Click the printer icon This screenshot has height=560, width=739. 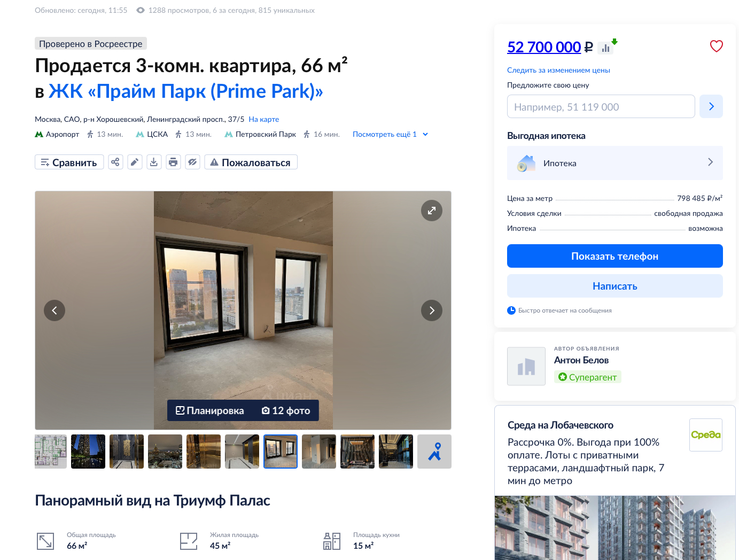[173, 162]
